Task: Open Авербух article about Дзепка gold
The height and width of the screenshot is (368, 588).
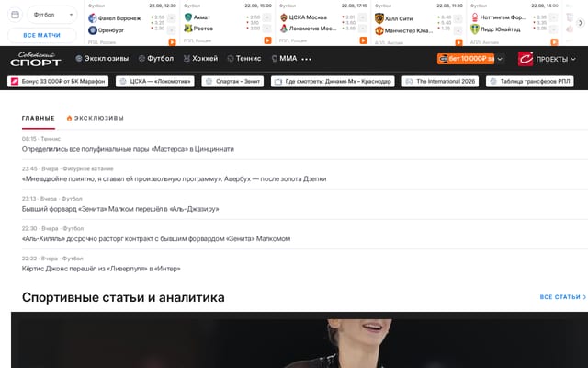Action: coord(174,179)
